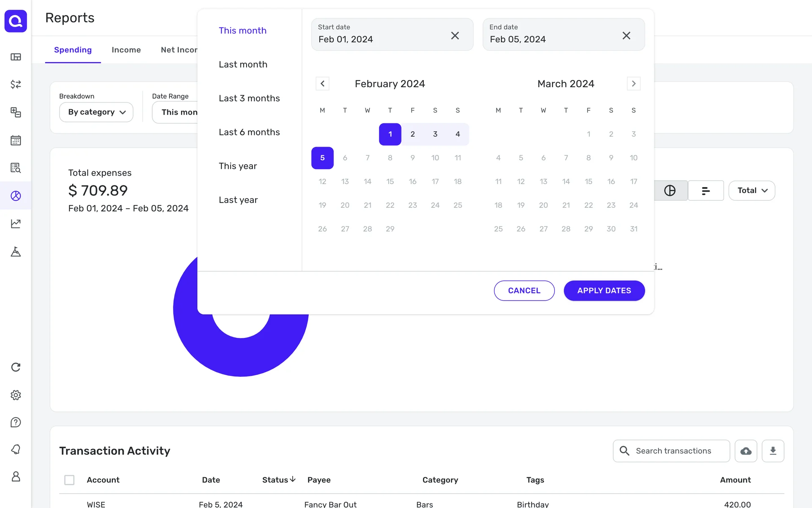
Task: Tick the select-all transactions checkbox
Action: (69, 480)
